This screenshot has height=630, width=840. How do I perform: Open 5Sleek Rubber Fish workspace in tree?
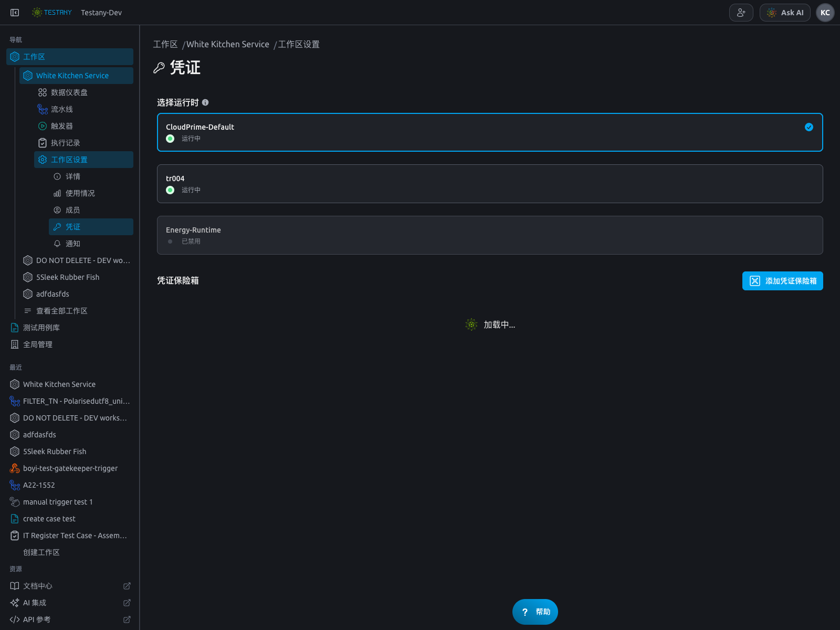76,277
